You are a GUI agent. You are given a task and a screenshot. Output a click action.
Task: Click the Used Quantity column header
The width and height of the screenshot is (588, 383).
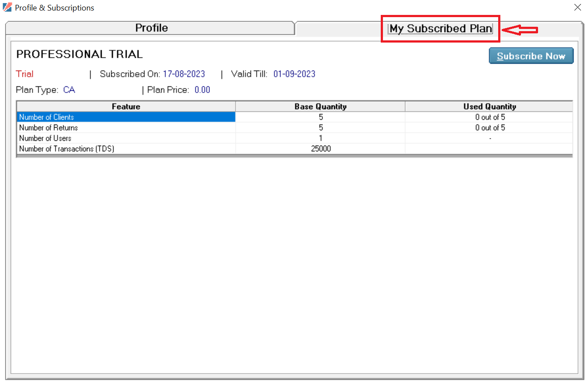coord(489,107)
